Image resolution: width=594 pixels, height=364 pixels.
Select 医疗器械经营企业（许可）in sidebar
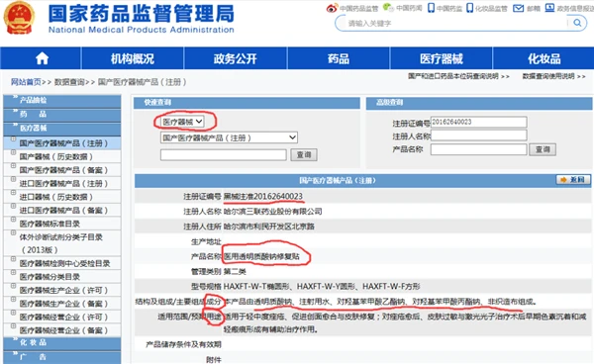[63, 318]
